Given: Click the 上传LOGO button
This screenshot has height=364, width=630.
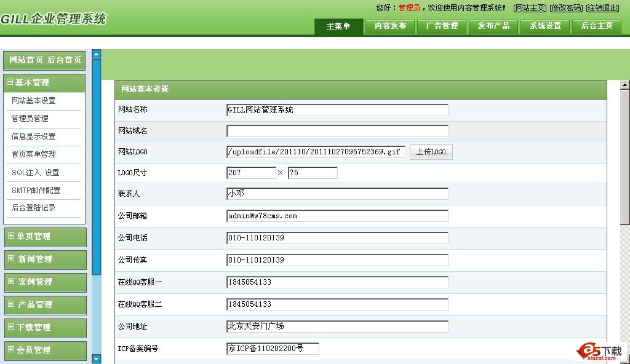Looking at the screenshot, I should point(431,152).
